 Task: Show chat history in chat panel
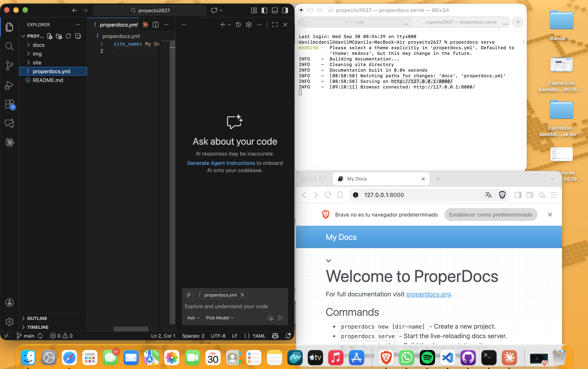[238, 25]
